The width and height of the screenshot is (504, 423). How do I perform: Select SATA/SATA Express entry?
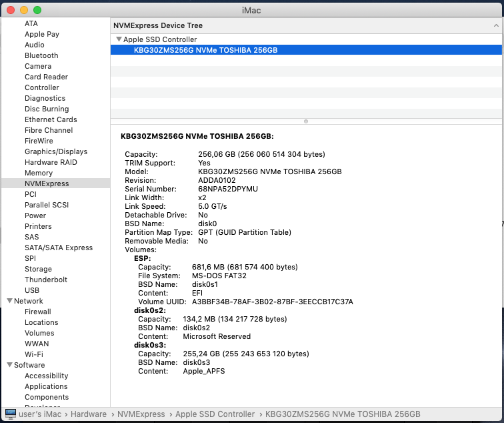click(59, 248)
